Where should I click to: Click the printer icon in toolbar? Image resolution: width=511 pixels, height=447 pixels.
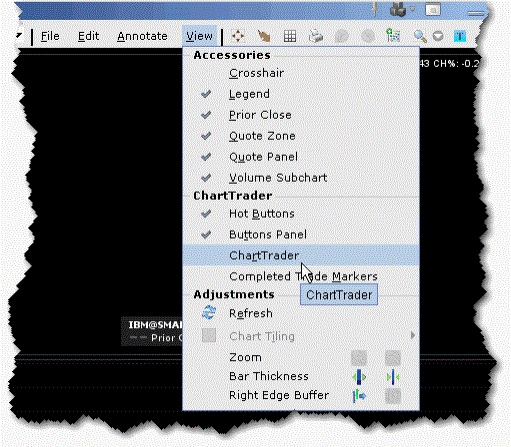(x=315, y=36)
